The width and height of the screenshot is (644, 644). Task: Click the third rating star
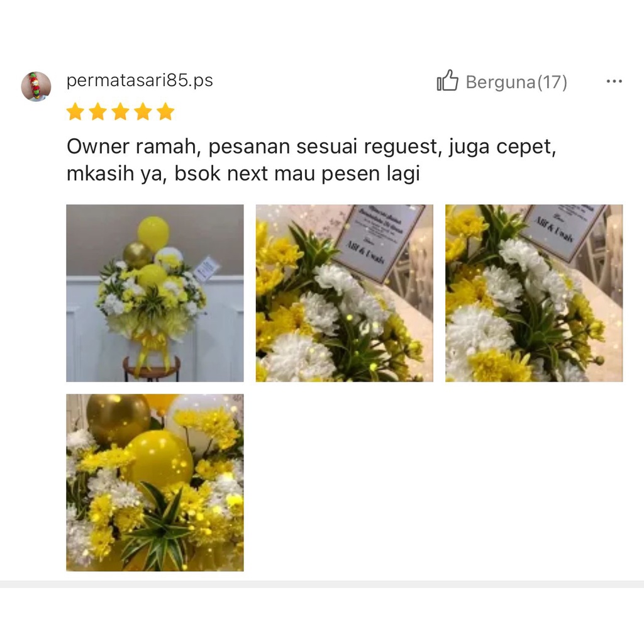(x=120, y=112)
